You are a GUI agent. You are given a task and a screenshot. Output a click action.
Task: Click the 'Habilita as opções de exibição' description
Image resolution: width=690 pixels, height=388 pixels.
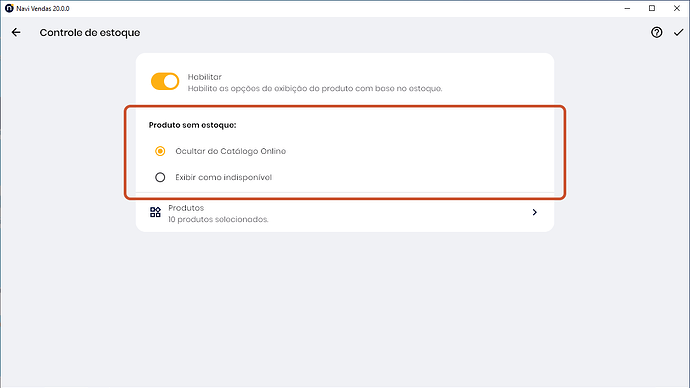point(315,88)
